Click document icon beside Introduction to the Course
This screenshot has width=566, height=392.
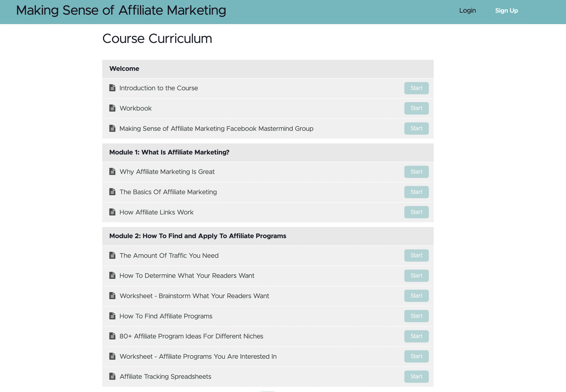coord(112,88)
